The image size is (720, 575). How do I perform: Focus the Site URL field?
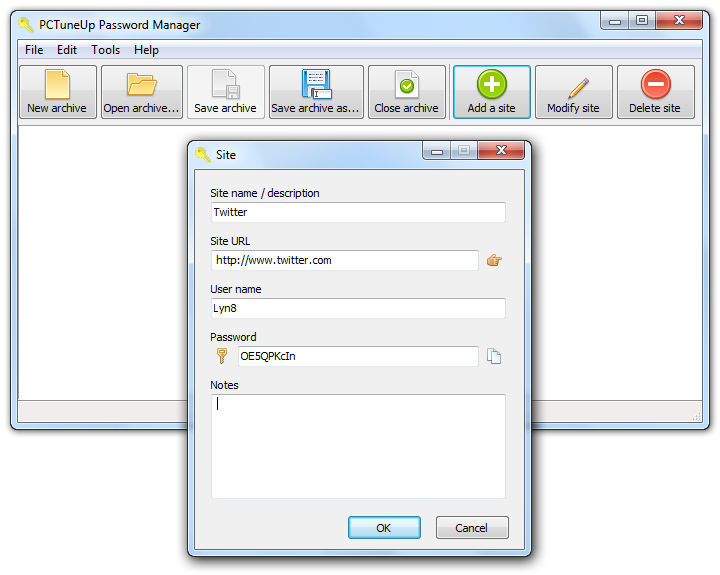[x=344, y=260]
